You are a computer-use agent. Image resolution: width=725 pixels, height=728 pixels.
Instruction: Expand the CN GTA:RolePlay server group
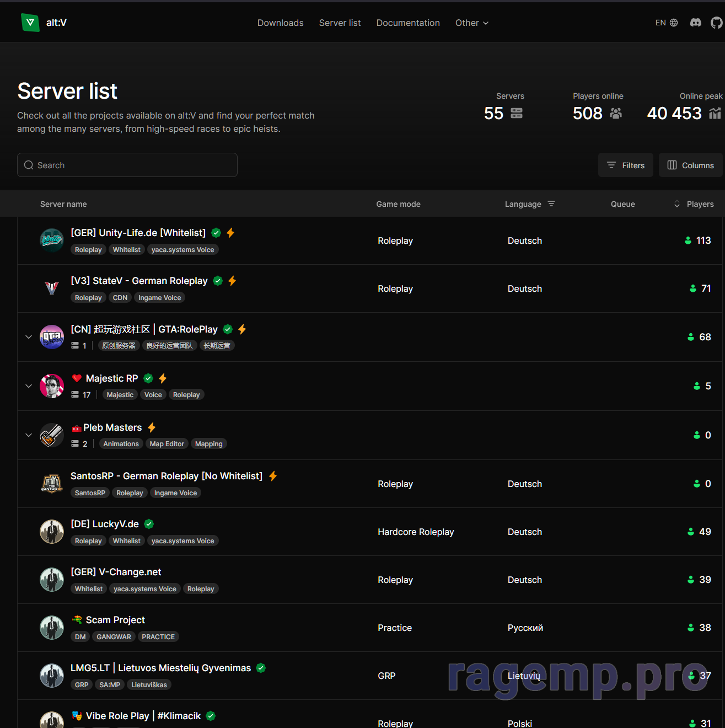(x=29, y=337)
